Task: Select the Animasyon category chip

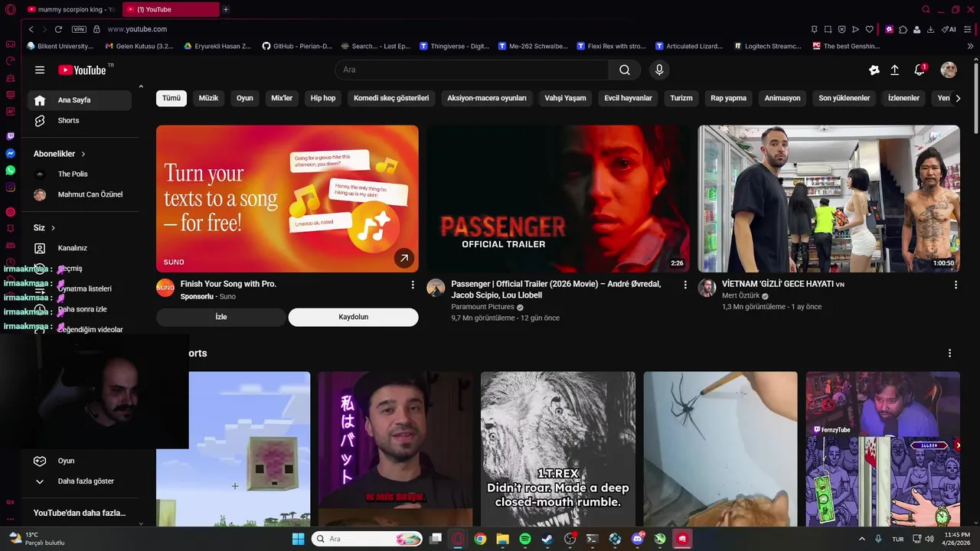Action: tap(782, 98)
